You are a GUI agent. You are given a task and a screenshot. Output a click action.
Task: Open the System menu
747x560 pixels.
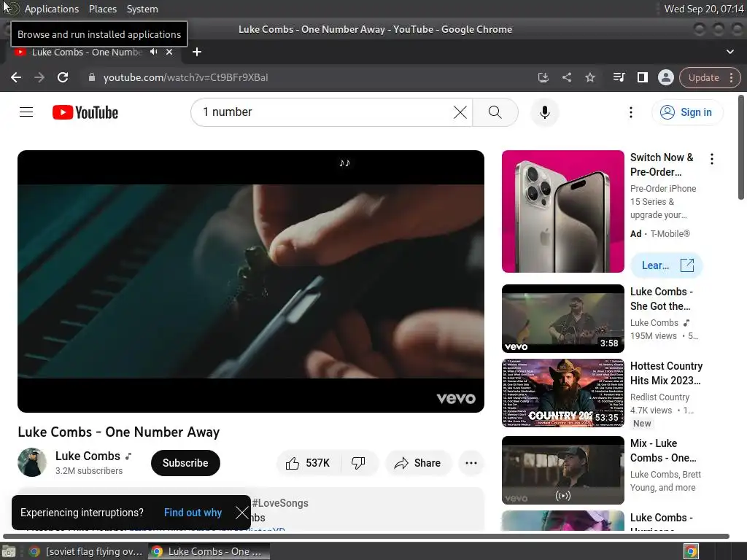[142, 9]
